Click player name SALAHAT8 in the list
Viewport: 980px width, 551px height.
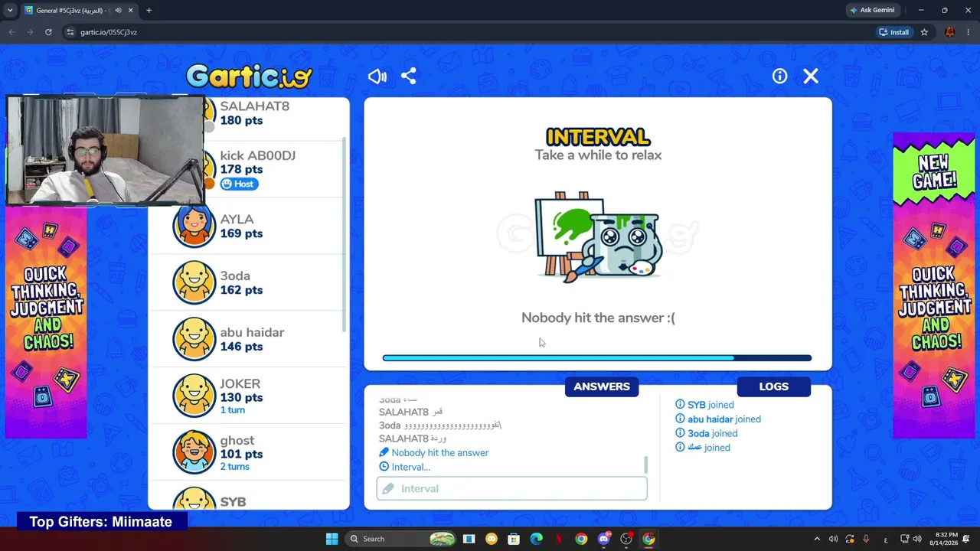click(255, 106)
